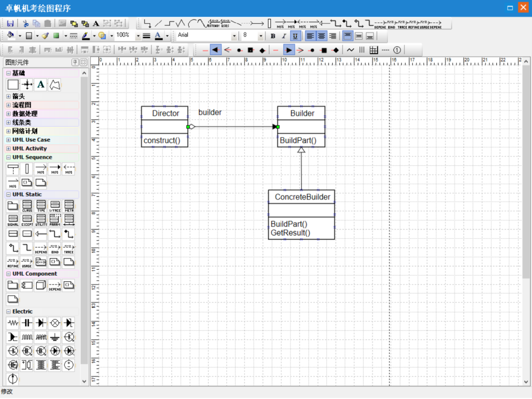532x399 pixels.
Task: Pick the TRACE arrow in UML Static
Action: pyautogui.click(x=69, y=248)
